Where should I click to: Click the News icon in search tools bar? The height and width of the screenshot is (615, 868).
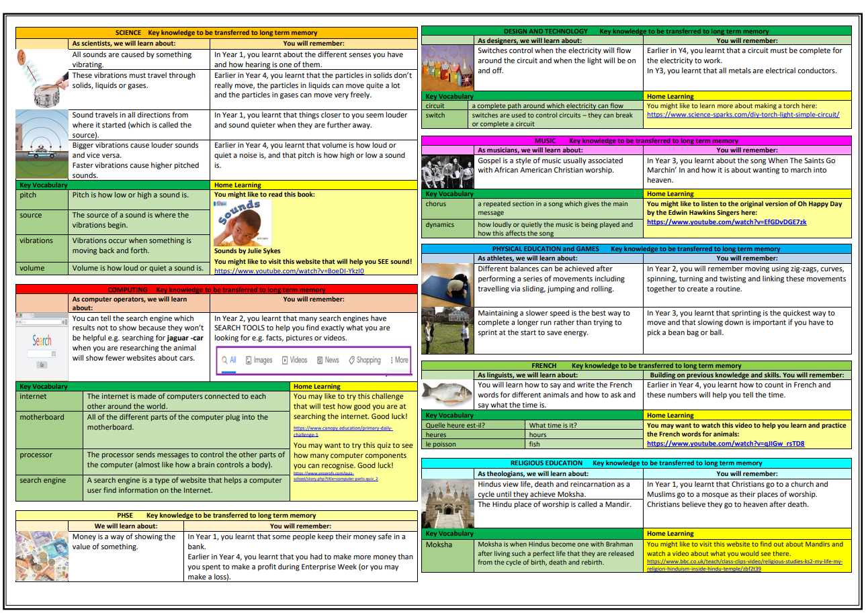(320, 361)
